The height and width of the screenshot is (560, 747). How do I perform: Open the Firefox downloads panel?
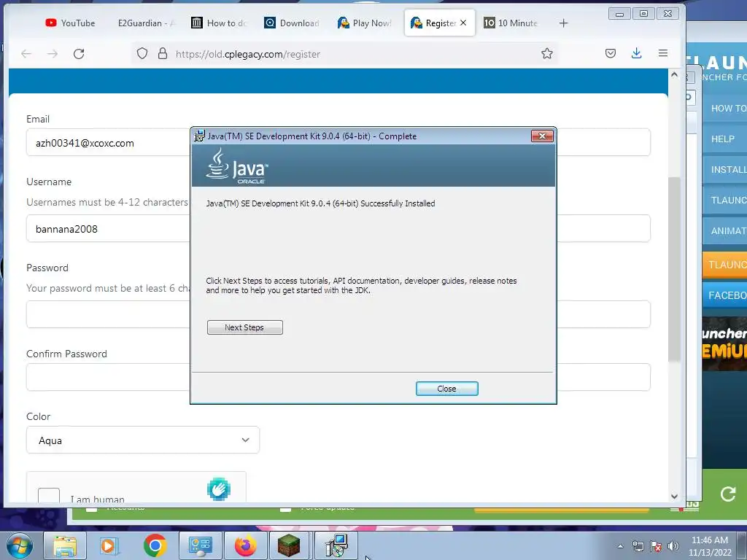636,53
